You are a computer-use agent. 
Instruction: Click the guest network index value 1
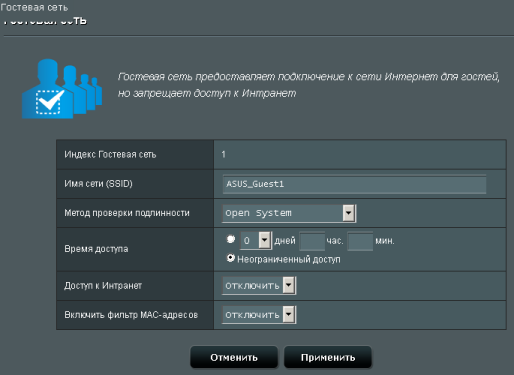coord(223,154)
